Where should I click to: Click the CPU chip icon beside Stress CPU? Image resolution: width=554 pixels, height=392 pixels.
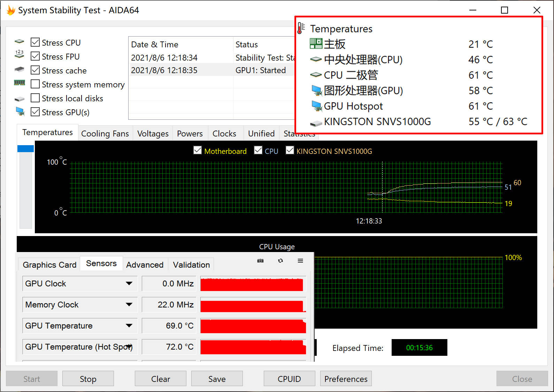pyautogui.click(x=20, y=42)
